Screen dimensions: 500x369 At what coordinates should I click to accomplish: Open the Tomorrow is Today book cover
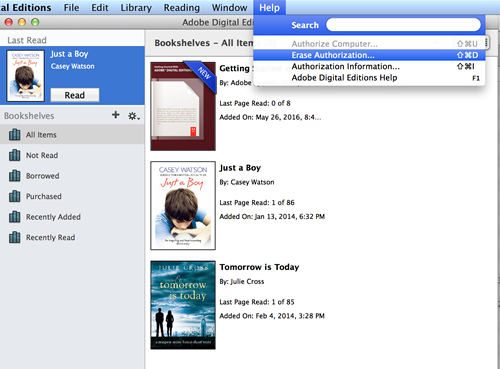point(183,305)
